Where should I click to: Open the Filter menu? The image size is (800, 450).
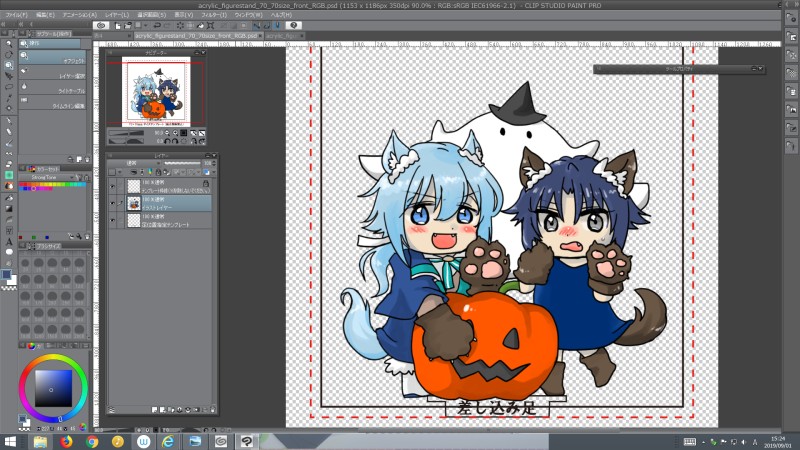tap(214, 15)
